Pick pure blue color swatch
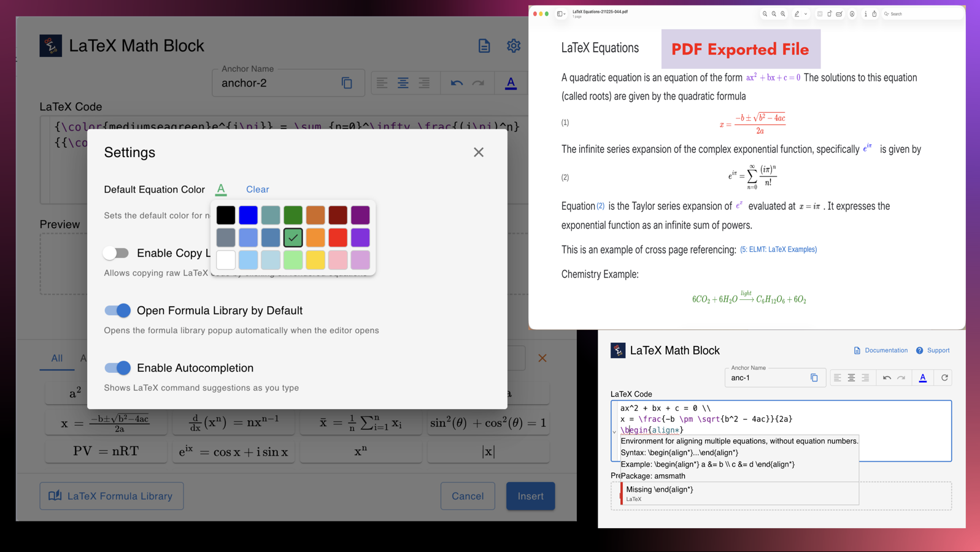 pyautogui.click(x=248, y=215)
